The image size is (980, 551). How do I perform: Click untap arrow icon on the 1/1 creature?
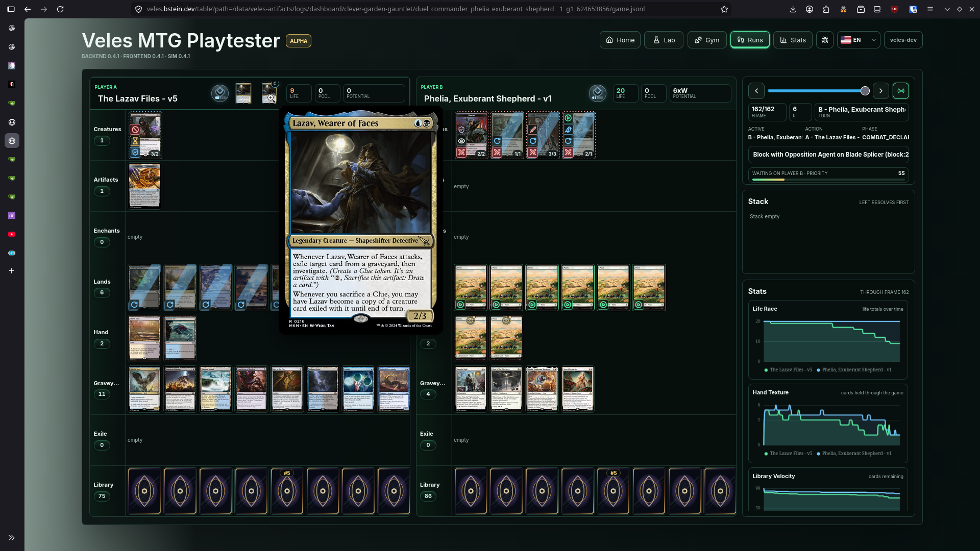pyautogui.click(x=497, y=141)
